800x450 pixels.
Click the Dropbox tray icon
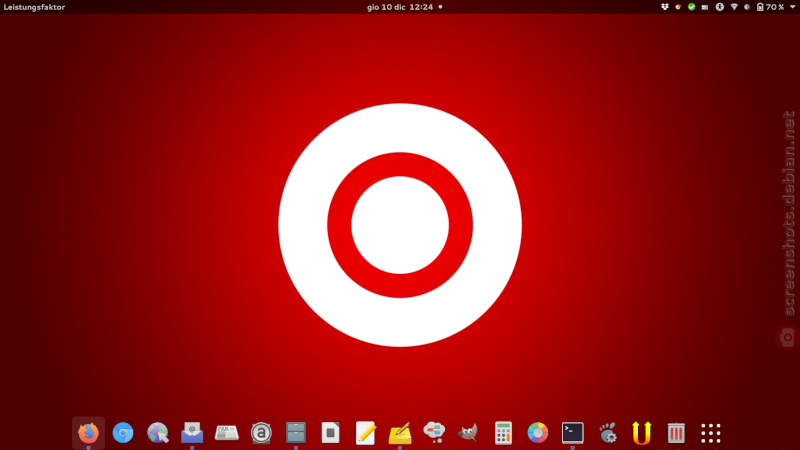pos(664,7)
